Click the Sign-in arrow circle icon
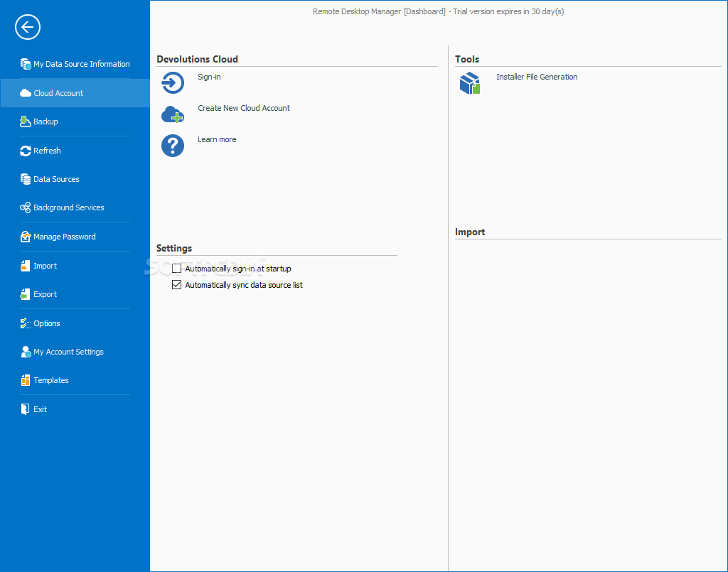Viewport: 728px width, 572px height. pos(173,83)
